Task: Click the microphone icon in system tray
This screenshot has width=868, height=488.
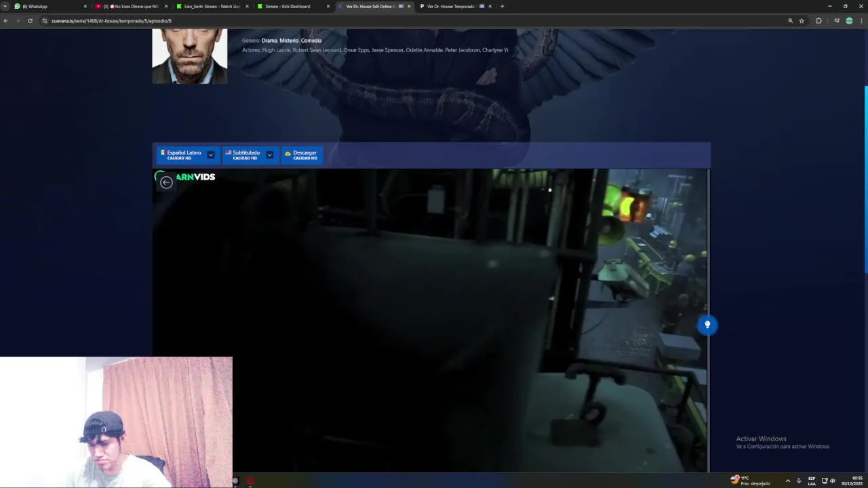Action: point(799,481)
